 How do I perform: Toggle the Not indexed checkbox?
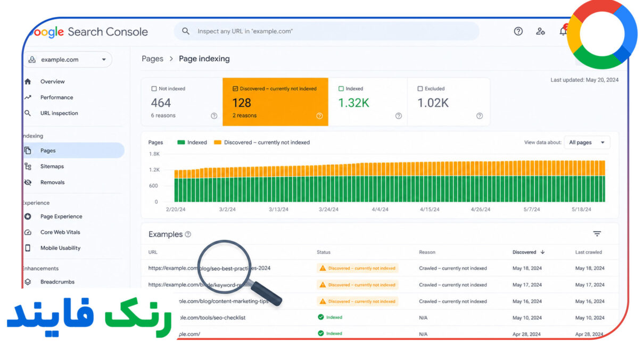pyautogui.click(x=154, y=89)
